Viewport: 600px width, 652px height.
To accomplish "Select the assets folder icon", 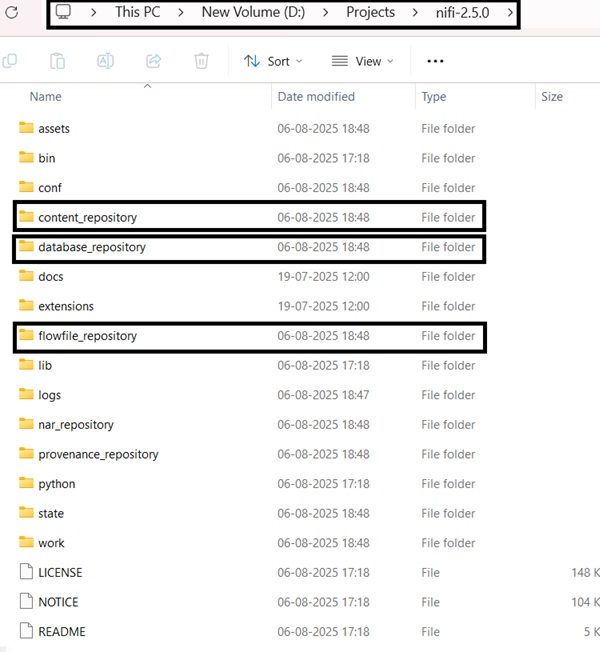I will (x=26, y=128).
